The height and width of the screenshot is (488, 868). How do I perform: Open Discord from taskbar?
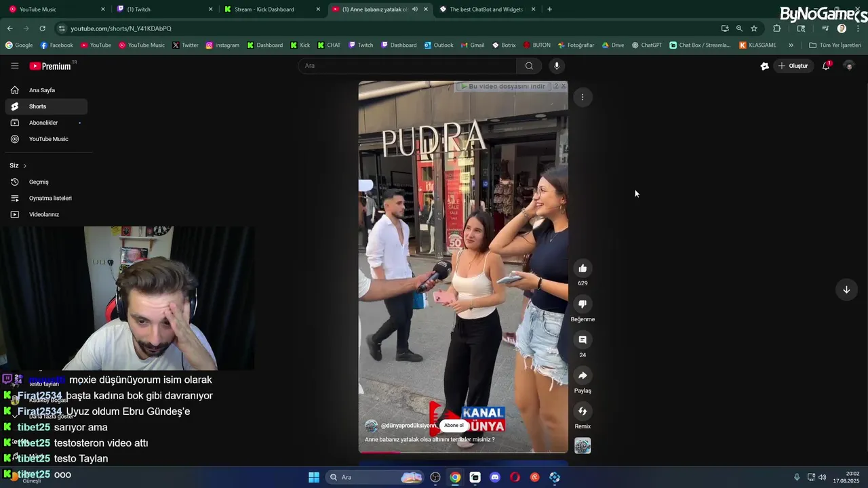495,477
